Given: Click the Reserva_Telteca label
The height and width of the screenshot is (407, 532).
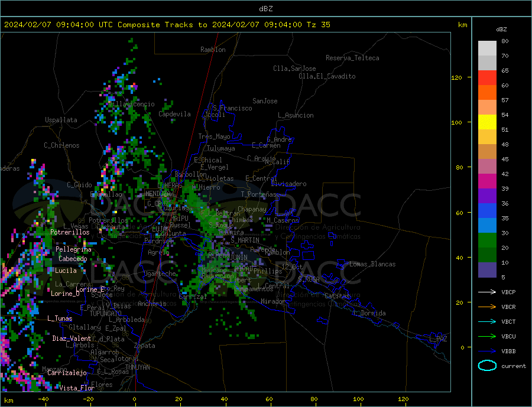Looking at the screenshot, I should click(x=352, y=58).
